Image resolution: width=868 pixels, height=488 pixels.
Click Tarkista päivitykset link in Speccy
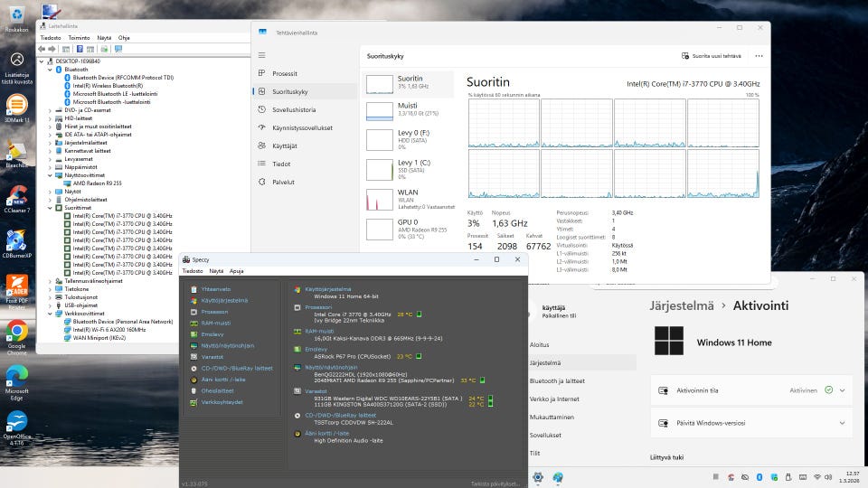point(494,483)
